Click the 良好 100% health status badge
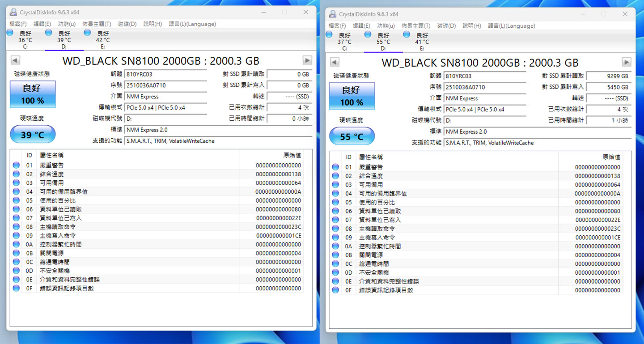The image size is (644, 344). (32, 94)
